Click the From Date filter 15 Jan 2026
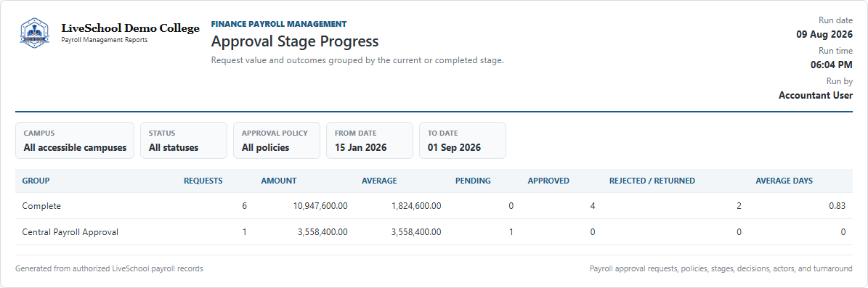The width and height of the screenshot is (868, 288). pyautogui.click(x=370, y=141)
